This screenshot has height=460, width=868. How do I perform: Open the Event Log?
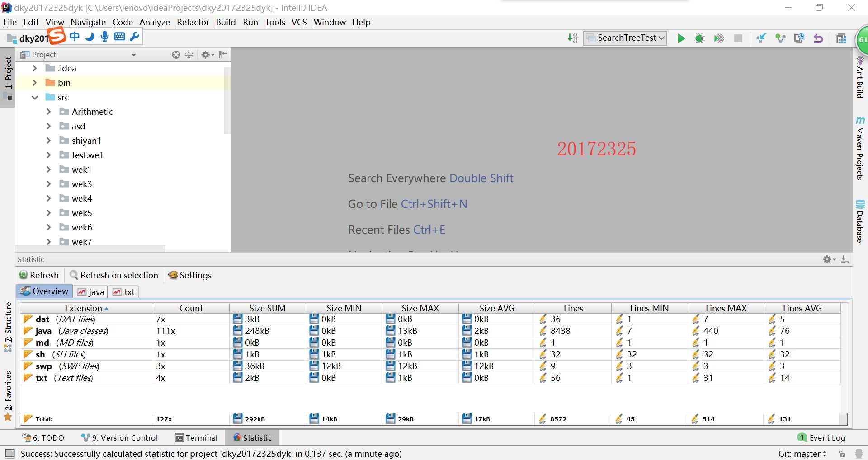(821, 437)
